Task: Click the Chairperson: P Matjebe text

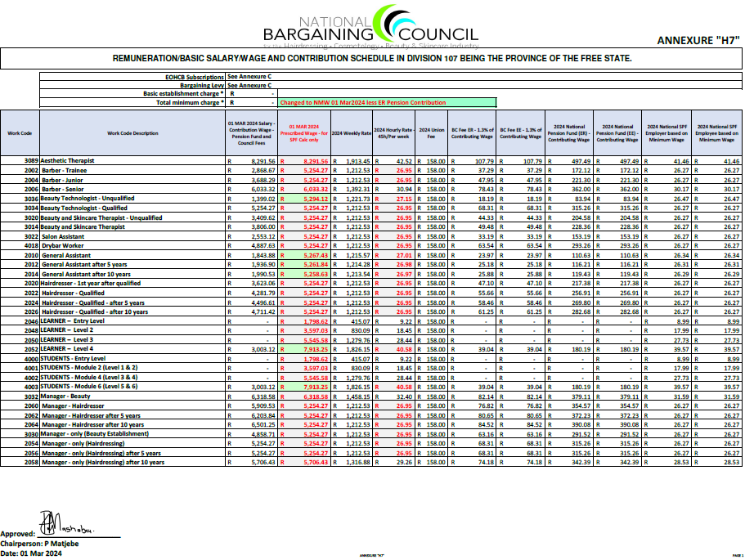Action: [x=39, y=544]
